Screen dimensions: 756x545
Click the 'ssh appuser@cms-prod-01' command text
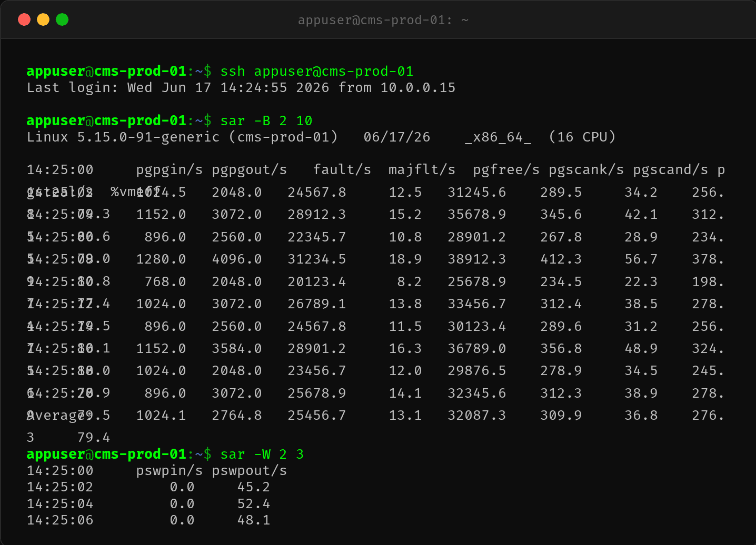pos(317,71)
